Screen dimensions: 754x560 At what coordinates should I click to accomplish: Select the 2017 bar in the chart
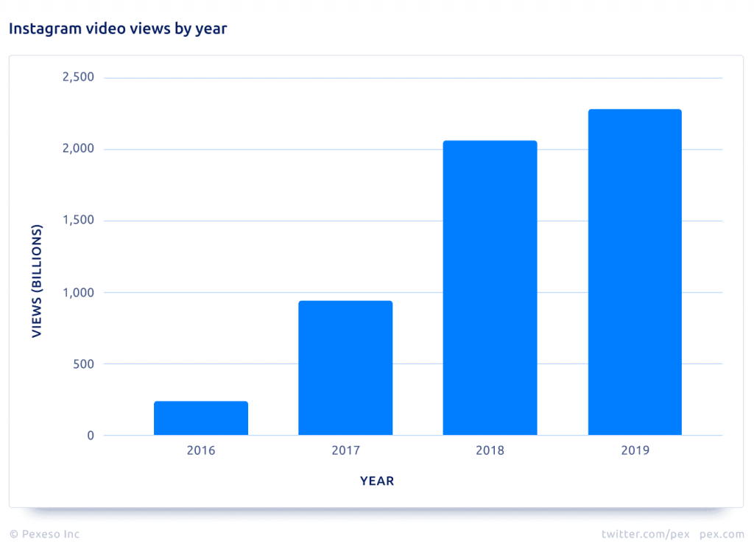(x=345, y=366)
